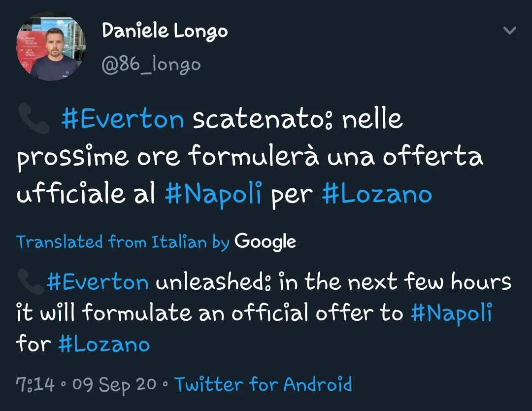Click the @86_longo handle

click(x=151, y=65)
